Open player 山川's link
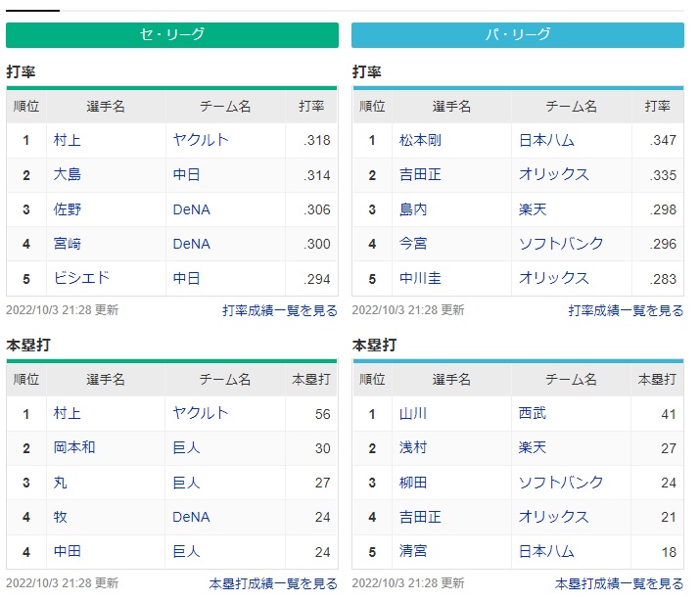This screenshot has width=700, height=601. click(413, 413)
